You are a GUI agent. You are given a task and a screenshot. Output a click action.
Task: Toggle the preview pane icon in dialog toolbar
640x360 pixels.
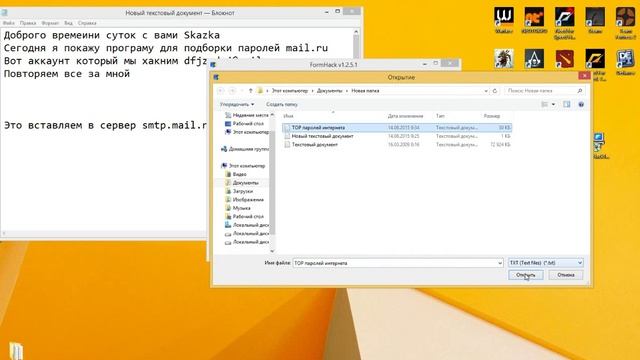(x=567, y=104)
